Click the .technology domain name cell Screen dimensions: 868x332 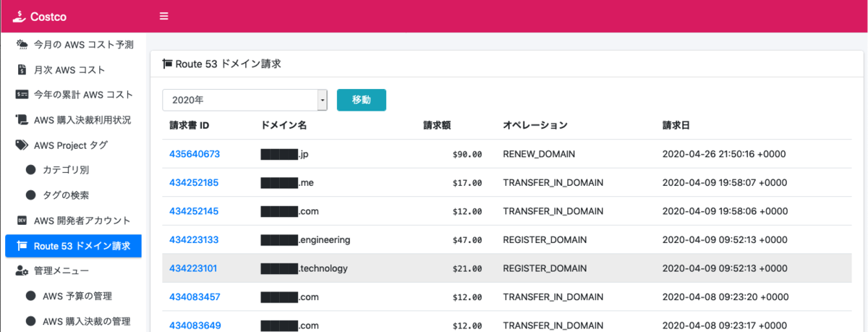pos(304,268)
